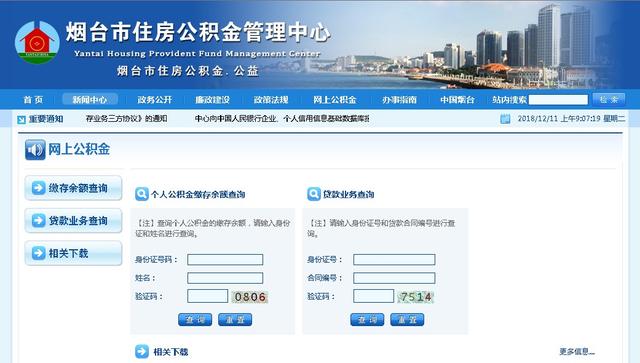Click the calendar icon beside the date
Screen dimensions: 640x363
505,119
